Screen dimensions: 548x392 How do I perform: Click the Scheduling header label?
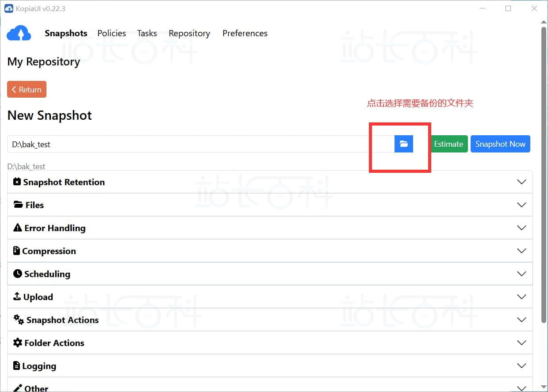(47, 274)
